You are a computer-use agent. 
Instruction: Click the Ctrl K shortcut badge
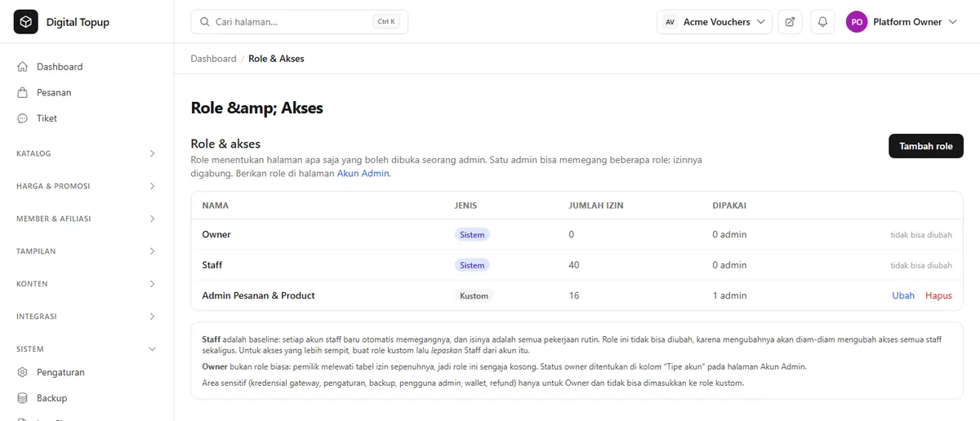386,22
